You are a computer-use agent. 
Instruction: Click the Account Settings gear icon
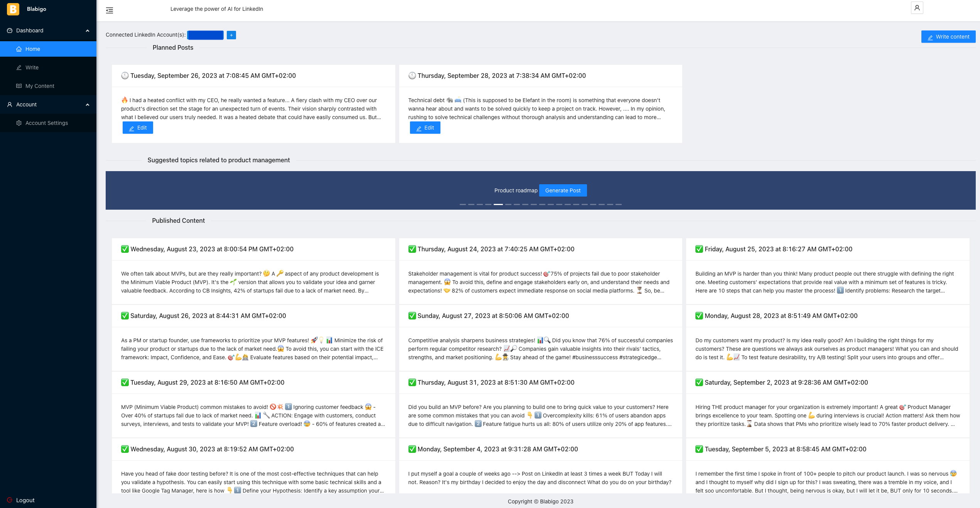(x=19, y=123)
